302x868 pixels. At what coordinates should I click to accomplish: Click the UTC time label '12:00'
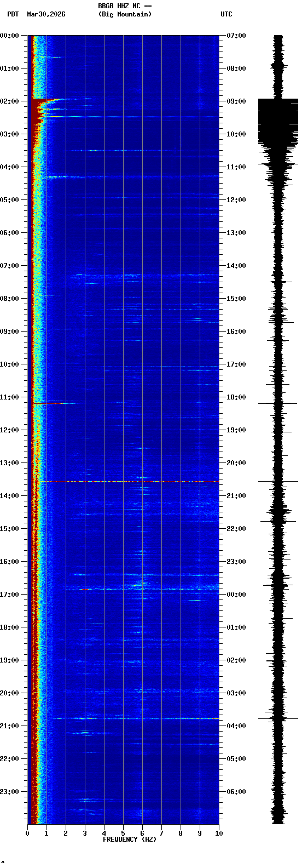pyautogui.click(x=236, y=200)
